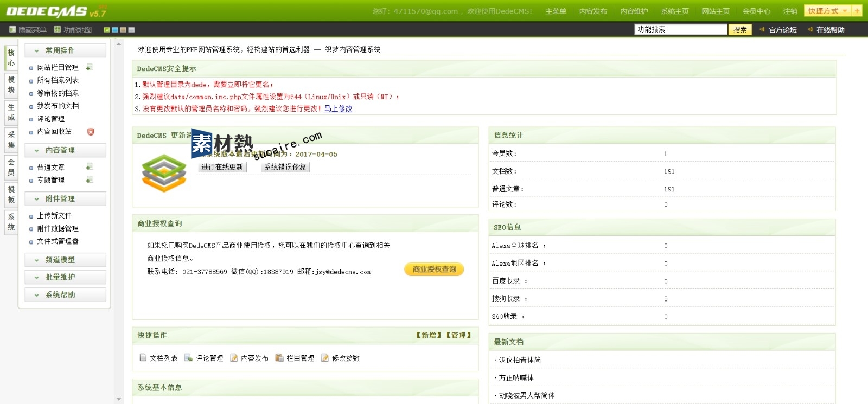
Task: Expand the 系统帮助 menu section
Action: (65, 294)
